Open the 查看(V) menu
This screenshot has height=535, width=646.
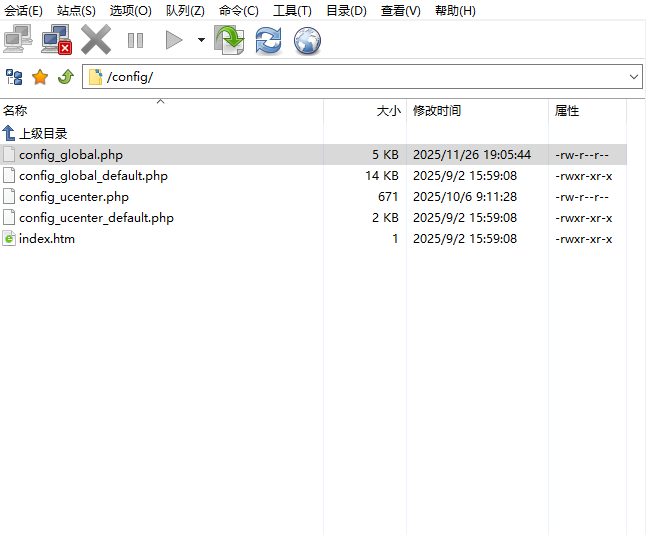(x=401, y=10)
